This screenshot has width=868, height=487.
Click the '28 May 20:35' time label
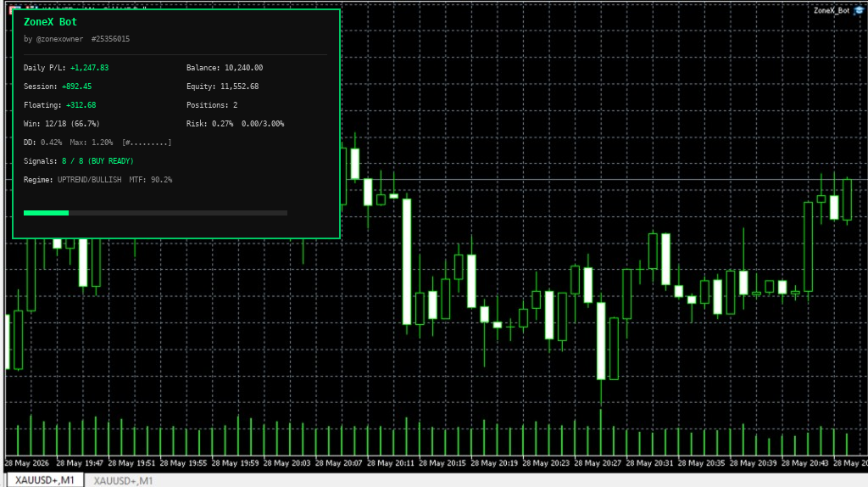tap(701, 463)
